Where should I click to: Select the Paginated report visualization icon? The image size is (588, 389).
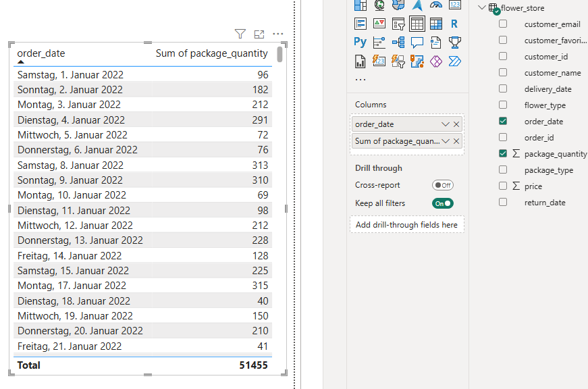(360, 61)
